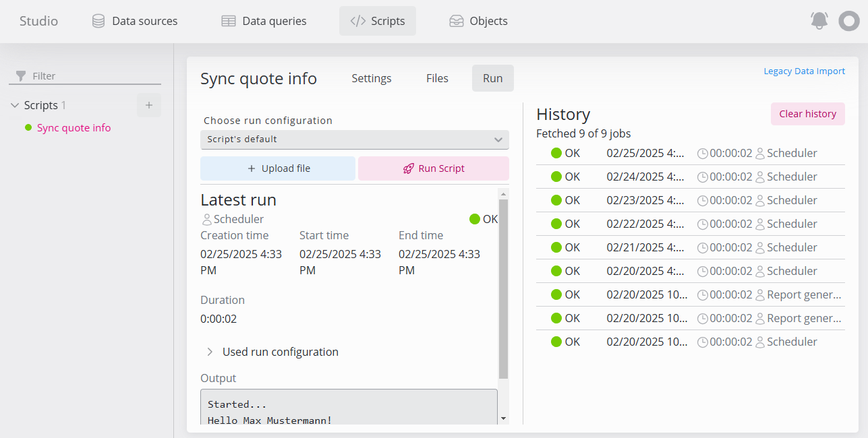Click the Data sources database icon
Screen dimensions: 868x438
(x=98, y=21)
